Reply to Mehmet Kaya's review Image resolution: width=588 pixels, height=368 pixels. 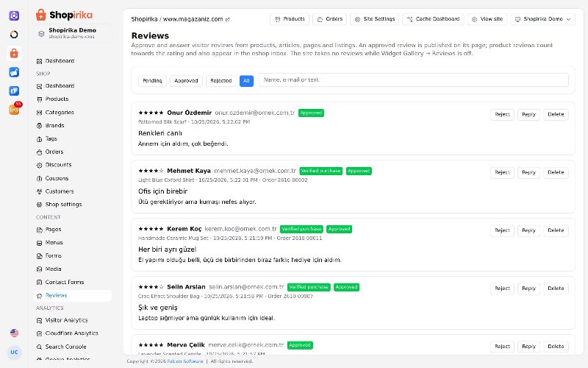pos(528,172)
